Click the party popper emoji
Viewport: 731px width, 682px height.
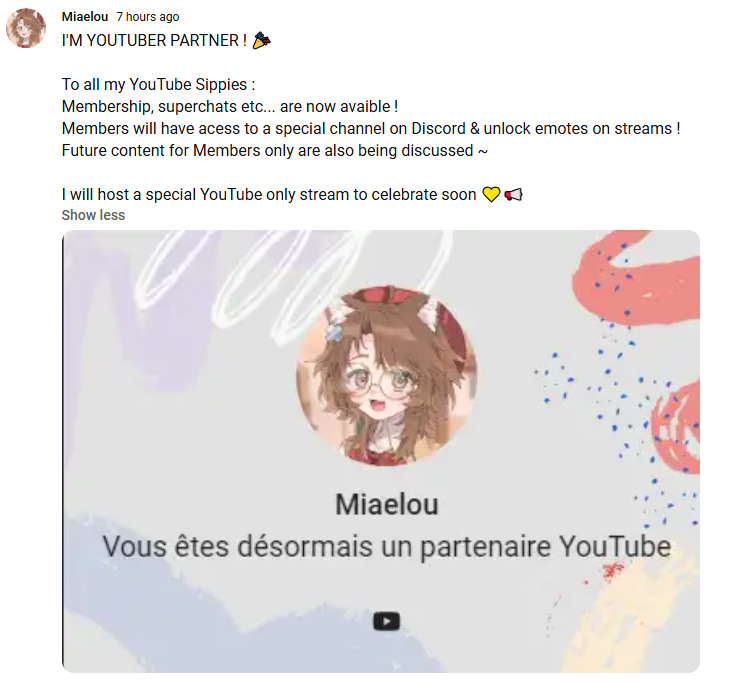click(x=261, y=41)
